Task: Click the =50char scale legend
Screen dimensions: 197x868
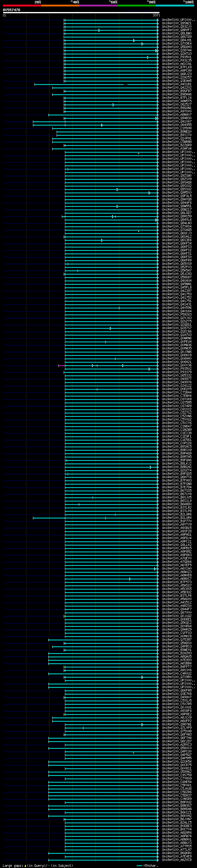Action: 147,865
